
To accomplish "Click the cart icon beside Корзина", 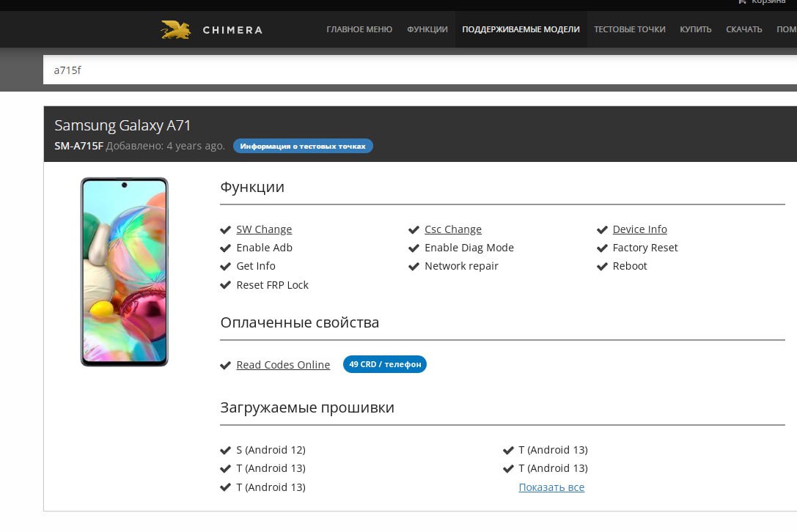I will (x=742, y=1).
